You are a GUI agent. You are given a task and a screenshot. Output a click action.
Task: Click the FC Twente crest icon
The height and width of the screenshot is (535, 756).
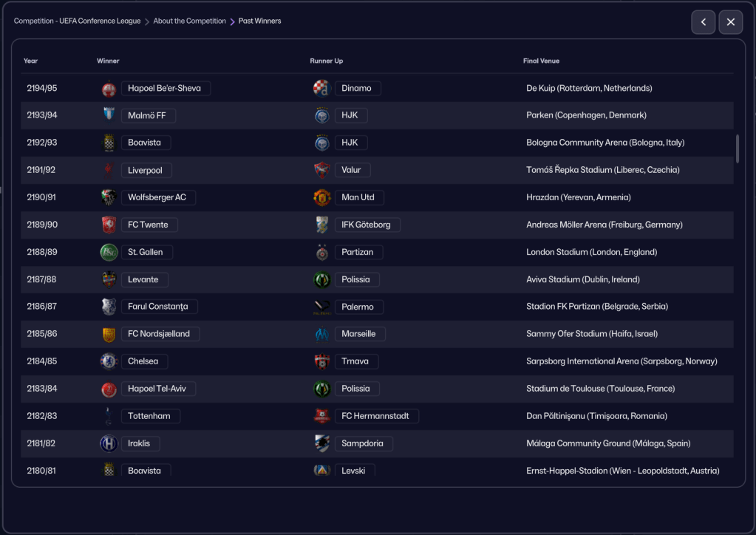pyautogui.click(x=109, y=225)
